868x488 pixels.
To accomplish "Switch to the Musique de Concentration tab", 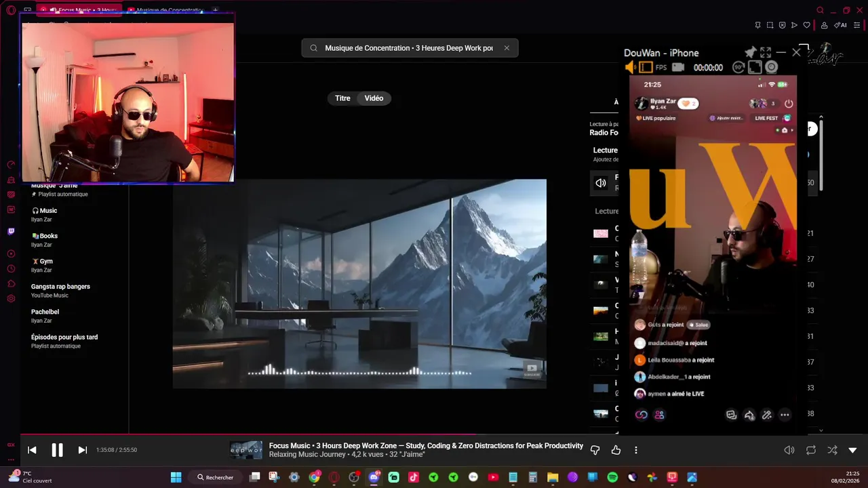I will (165, 10).
